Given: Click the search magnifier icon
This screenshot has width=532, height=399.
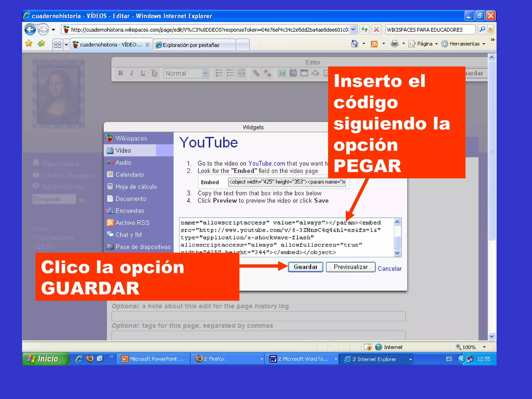Looking at the screenshot, I should pyautogui.click(x=482, y=29).
